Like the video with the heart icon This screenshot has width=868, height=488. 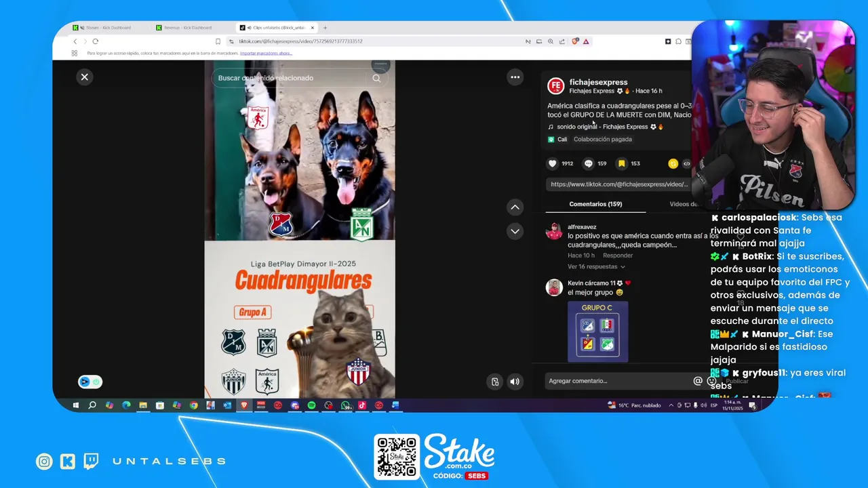pos(553,163)
